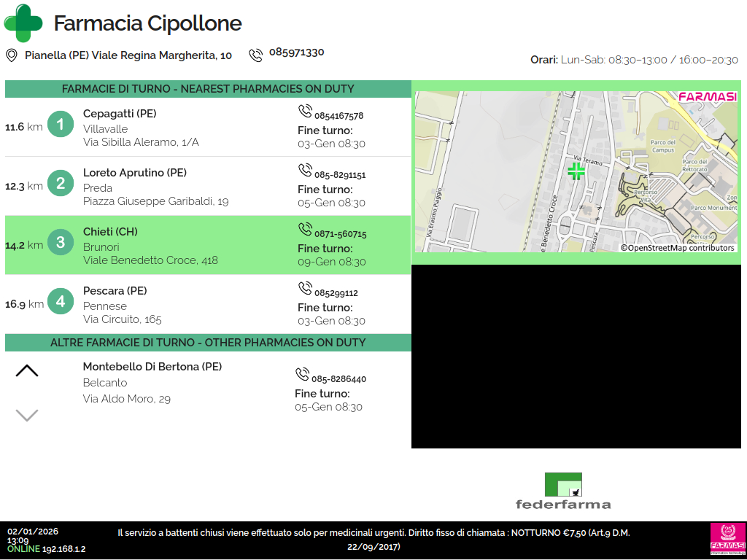Click phone icon for Montebello Di Bertona
Screen dimensions: 747x560
(302, 375)
